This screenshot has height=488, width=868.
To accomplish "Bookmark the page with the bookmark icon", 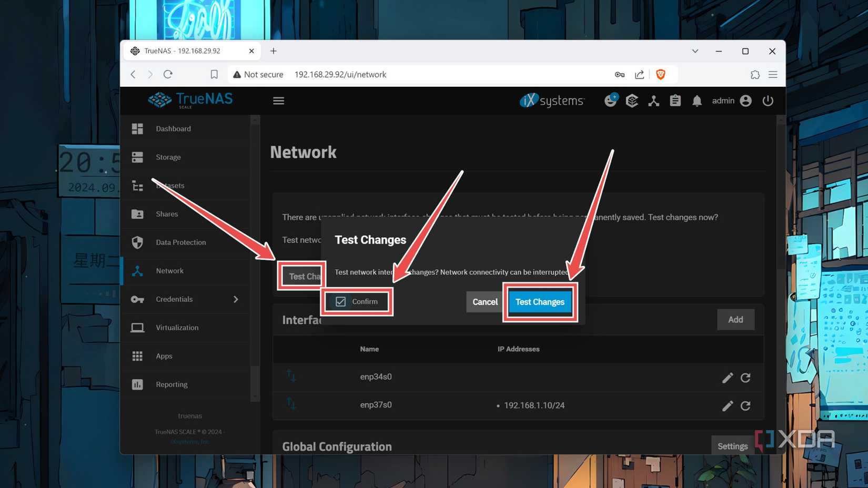I will (214, 75).
